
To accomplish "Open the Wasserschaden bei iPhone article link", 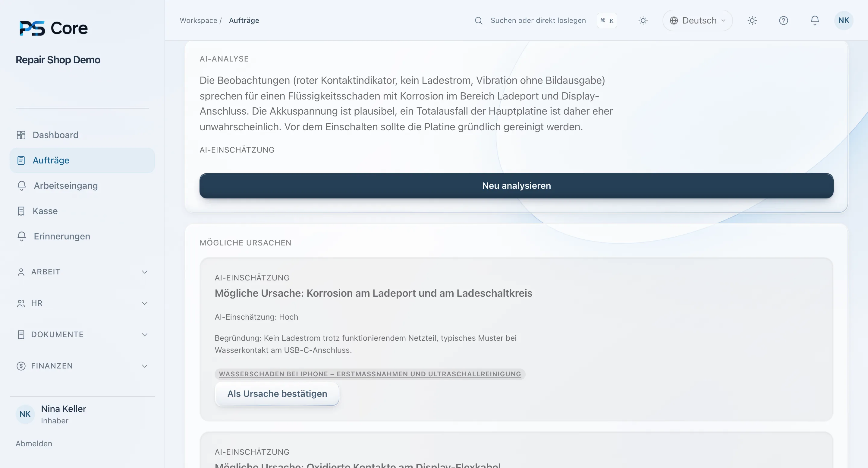I will click(x=370, y=374).
